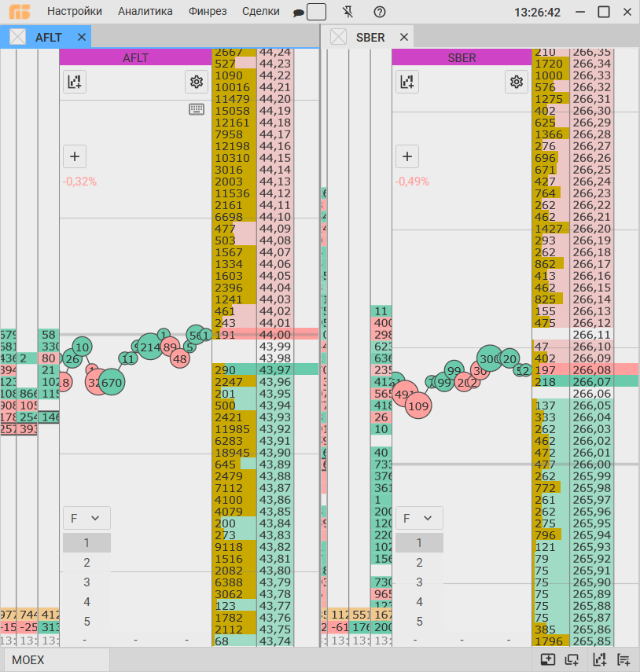Click the orange application logo

pos(20,12)
